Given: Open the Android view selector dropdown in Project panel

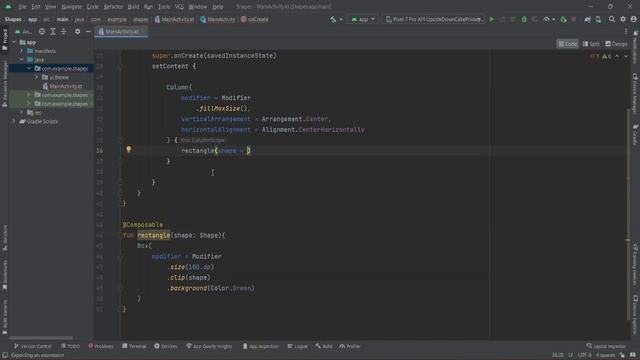Looking at the screenshot, I should click(24, 31).
